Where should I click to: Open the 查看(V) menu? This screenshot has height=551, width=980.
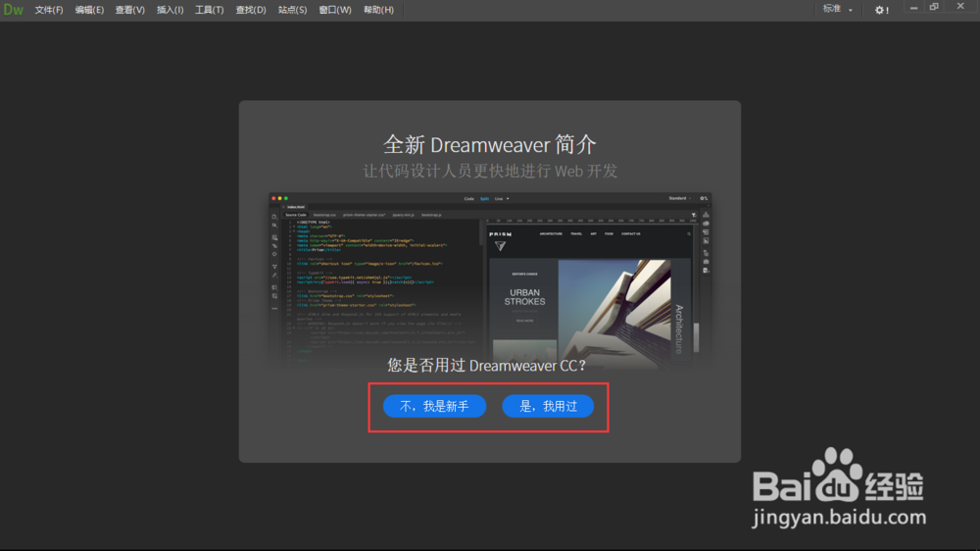pyautogui.click(x=130, y=10)
